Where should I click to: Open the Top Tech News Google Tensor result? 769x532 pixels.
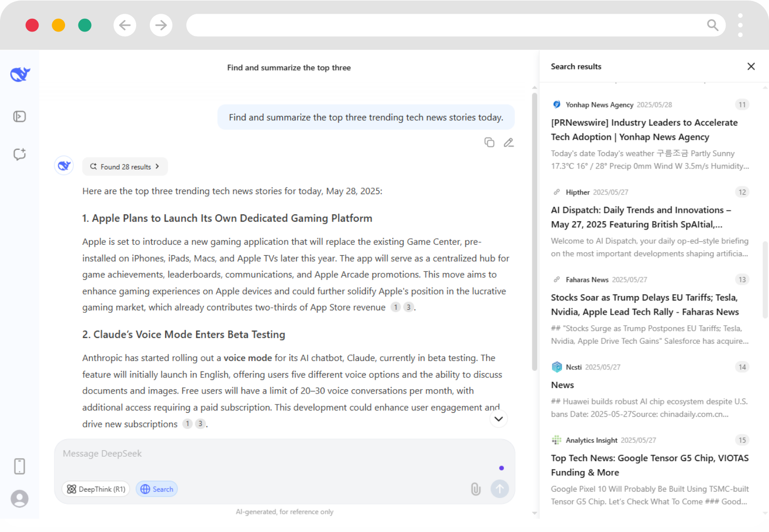[650, 471]
